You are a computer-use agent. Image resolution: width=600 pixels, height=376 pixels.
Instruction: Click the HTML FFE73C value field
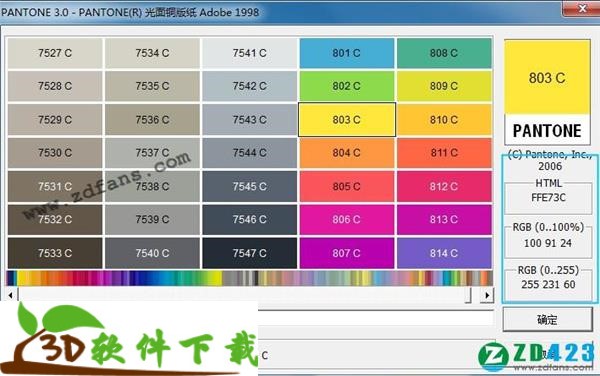pos(548,198)
